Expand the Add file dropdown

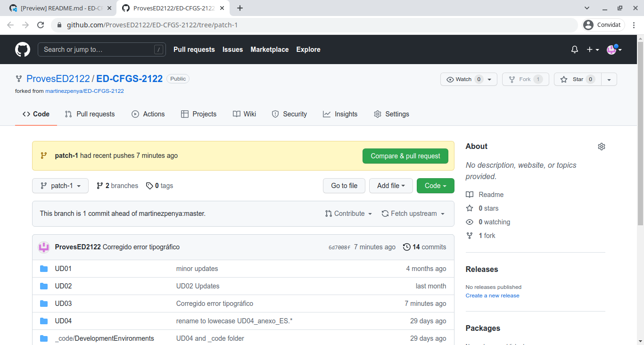[391, 186]
